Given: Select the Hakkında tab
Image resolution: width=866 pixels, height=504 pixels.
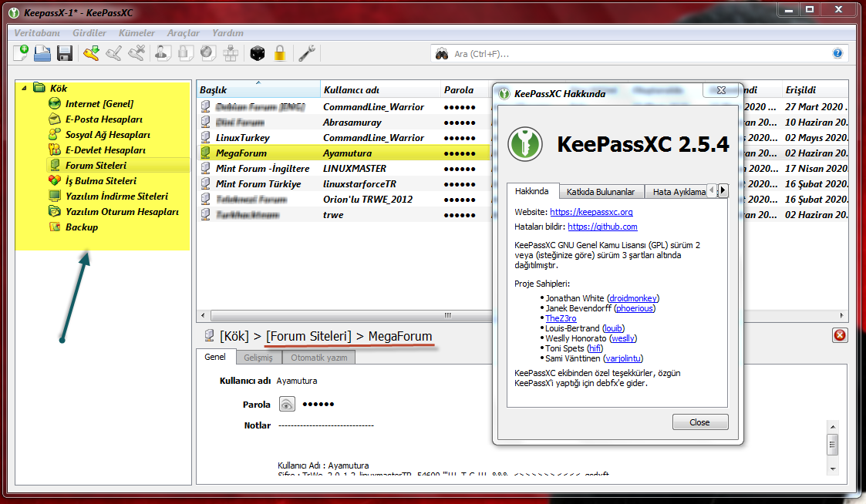Looking at the screenshot, I should 532,191.
